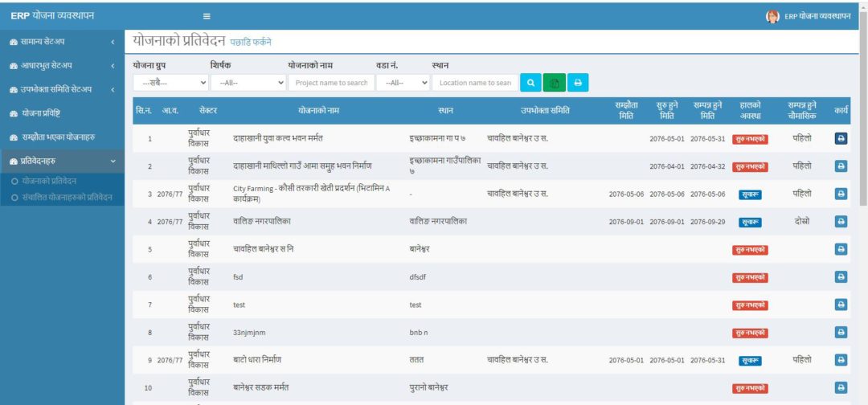Viewport: 868px width, 405px height.
Task: Collapse प्रतिवेदनहरु menu chevron
Action: click(113, 161)
